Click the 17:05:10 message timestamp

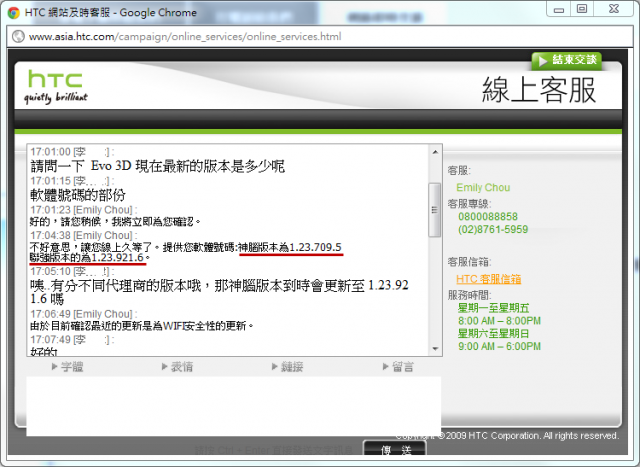click(x=51, y=271)
